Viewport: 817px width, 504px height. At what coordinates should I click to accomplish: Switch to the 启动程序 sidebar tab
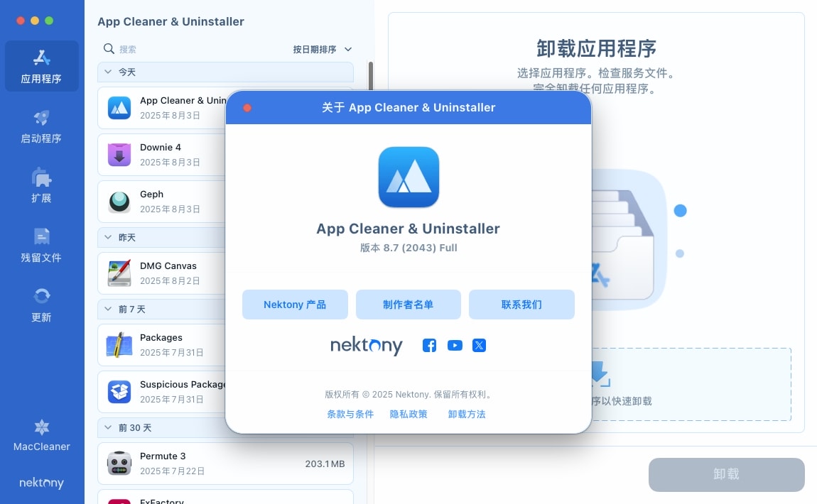(41, 127)
